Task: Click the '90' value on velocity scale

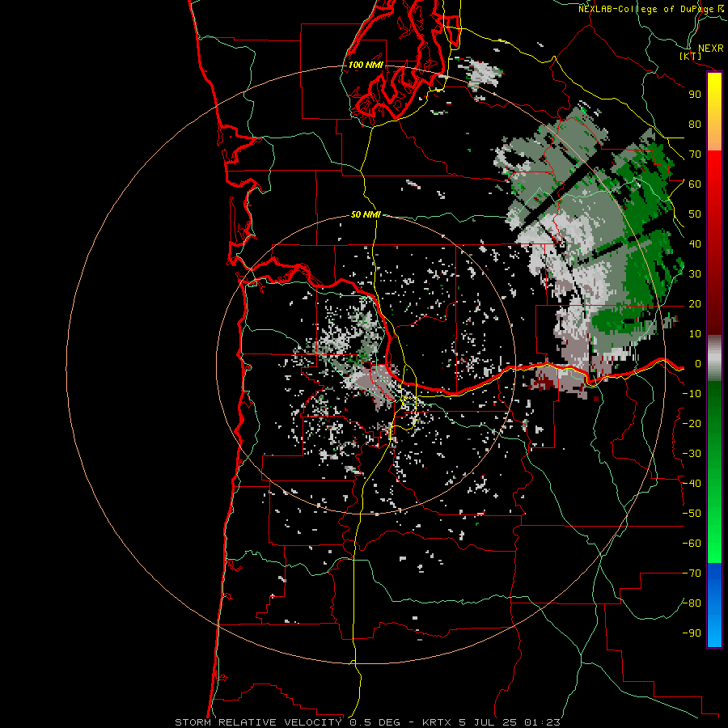Action: click(x=695, y=95)
